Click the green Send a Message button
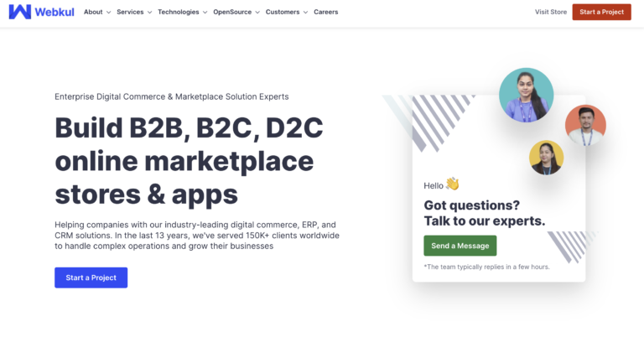 coord(460,246)
